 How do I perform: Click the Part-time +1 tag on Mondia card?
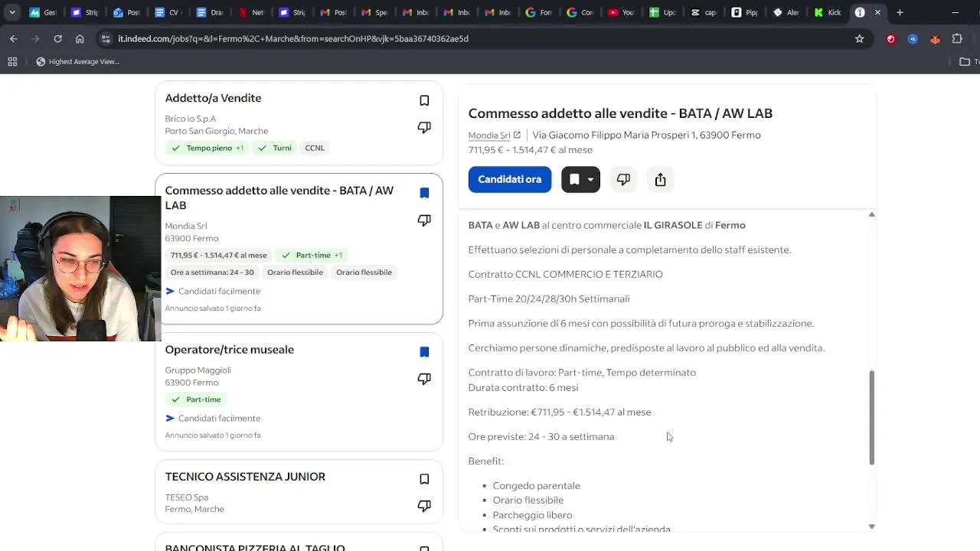point(312,255)
